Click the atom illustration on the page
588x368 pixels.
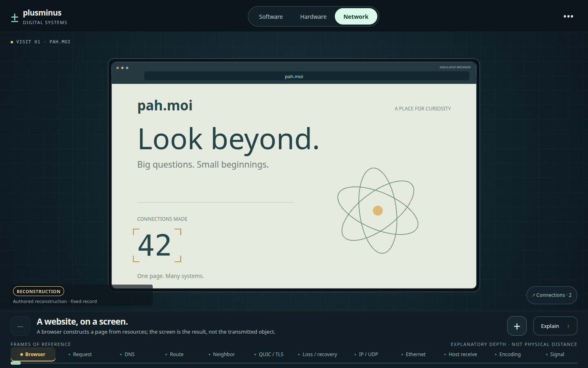378,211
